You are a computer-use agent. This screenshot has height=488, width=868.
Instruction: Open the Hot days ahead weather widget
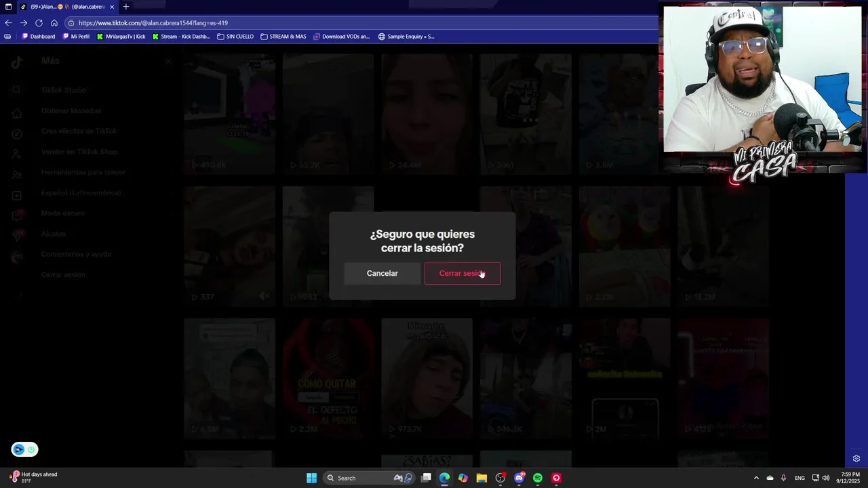pyautogui.click(x=34, y=477)
